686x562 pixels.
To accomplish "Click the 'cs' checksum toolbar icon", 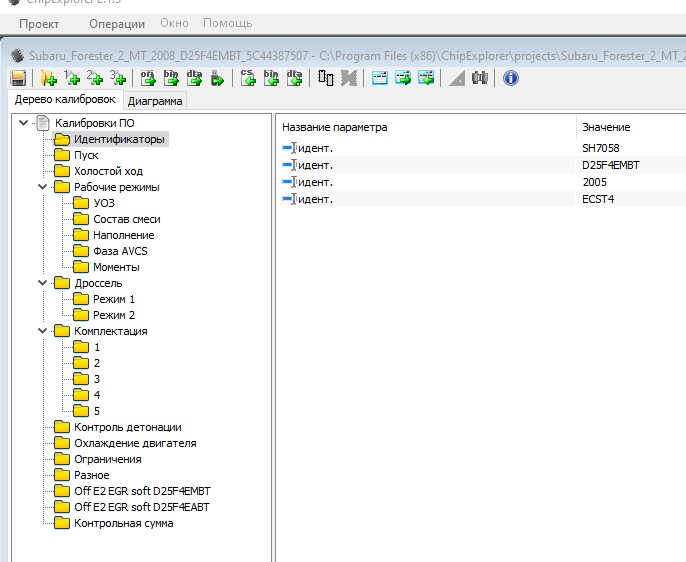I will click(248, 78).
